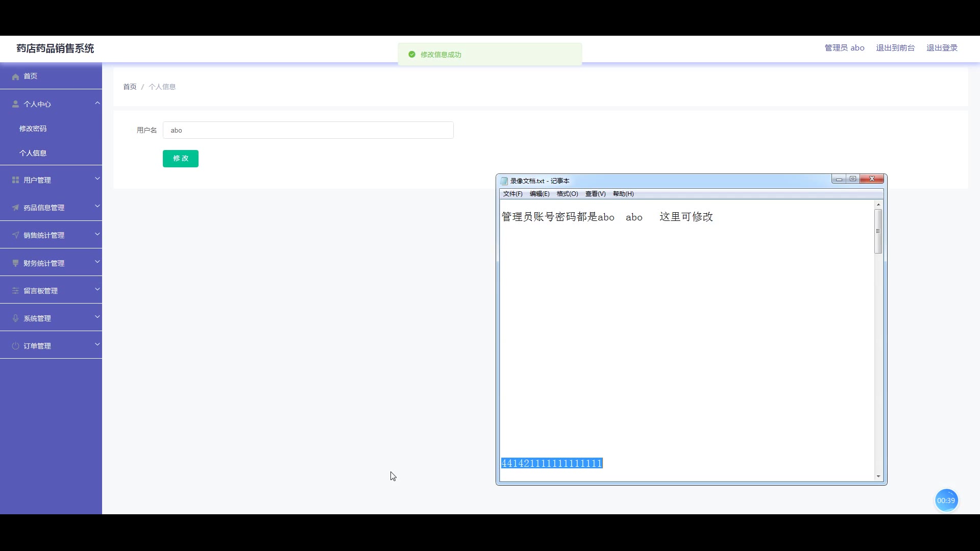980x551 pixels.
Task: Click the Notepad scroll down arrow
Action: [x=878, y=477]
